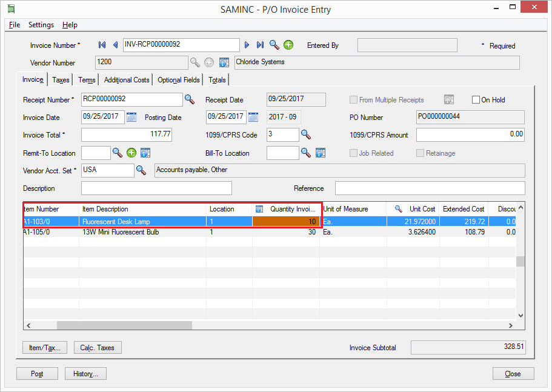Image resolution: width=552 pixels, height=392 pixels.
Task: Click the Item Description column header
Action: tap(142, 209)
